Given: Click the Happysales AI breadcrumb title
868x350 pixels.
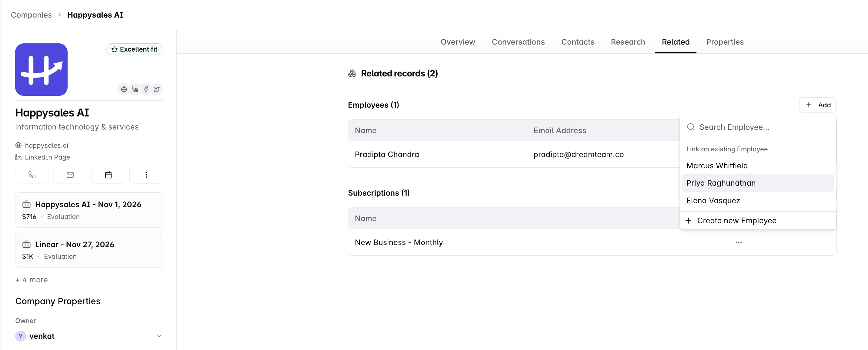Looking at the screenshot, I should [x=95, y=15].
